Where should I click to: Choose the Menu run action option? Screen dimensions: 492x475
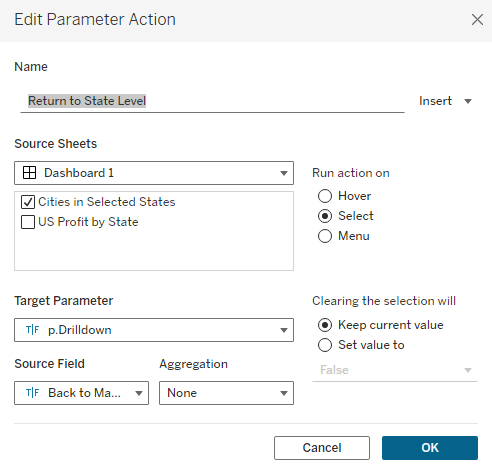click(325, 236)
